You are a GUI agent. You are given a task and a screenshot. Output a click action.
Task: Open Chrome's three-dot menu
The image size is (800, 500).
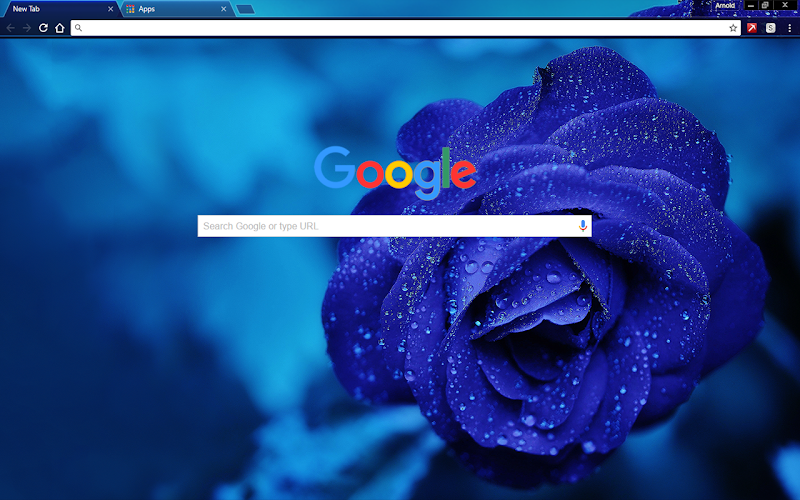click(789, 28)
